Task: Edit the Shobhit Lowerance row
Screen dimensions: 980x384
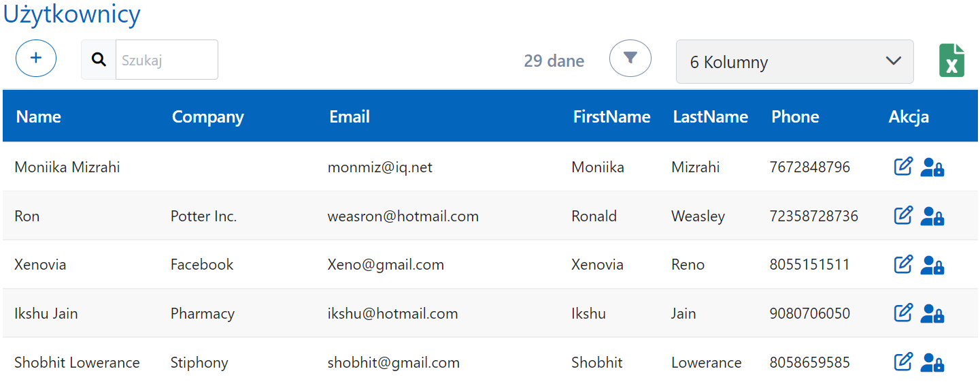Action: (902, 362)
